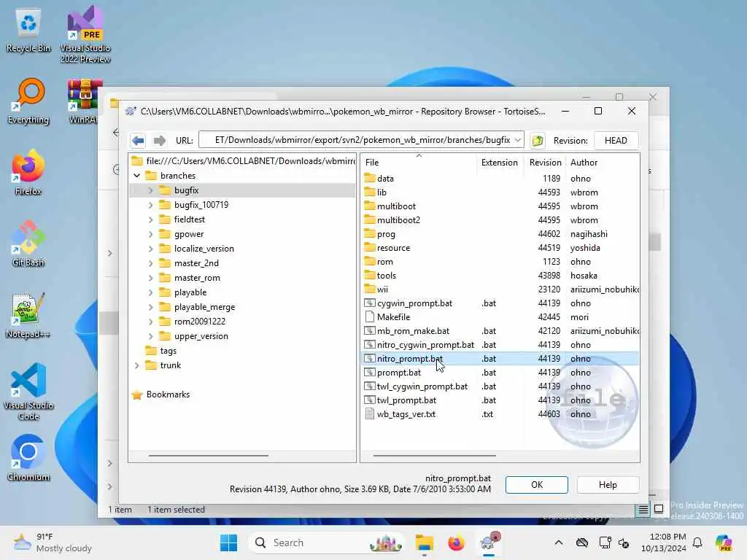
Task: Click the mb_rom_make.bat file icon
Action: [x=370, y=330]
